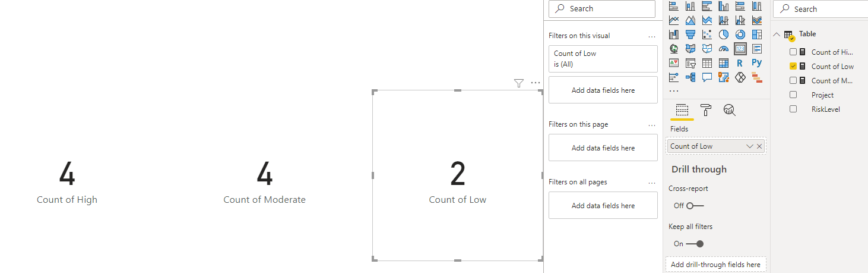Select the Line chart visualization
Viewport: 868px width, 273px height.
tap(674, 20)
